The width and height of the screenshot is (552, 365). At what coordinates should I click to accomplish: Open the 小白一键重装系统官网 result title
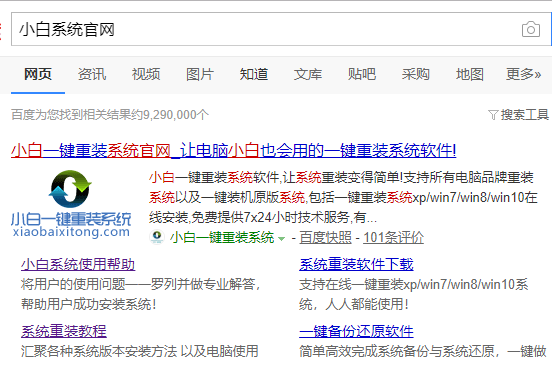click(234, 151)
